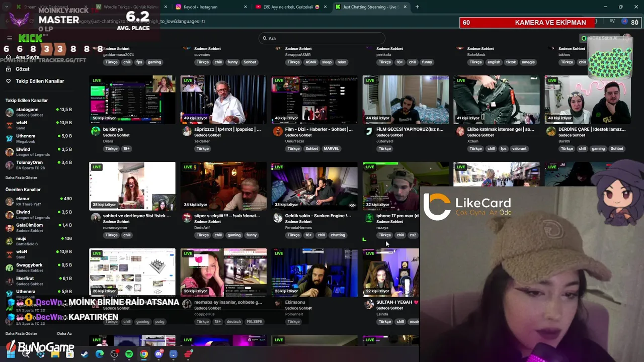The height and width of the screenshot is (362, 644).
Task: Focus the Ara search field
Action: (322, 38)
